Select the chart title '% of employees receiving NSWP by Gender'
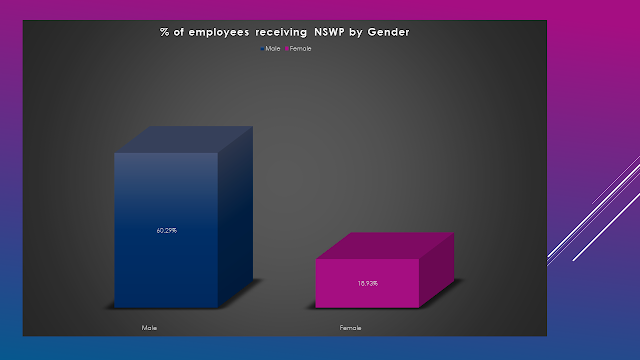 284,32
